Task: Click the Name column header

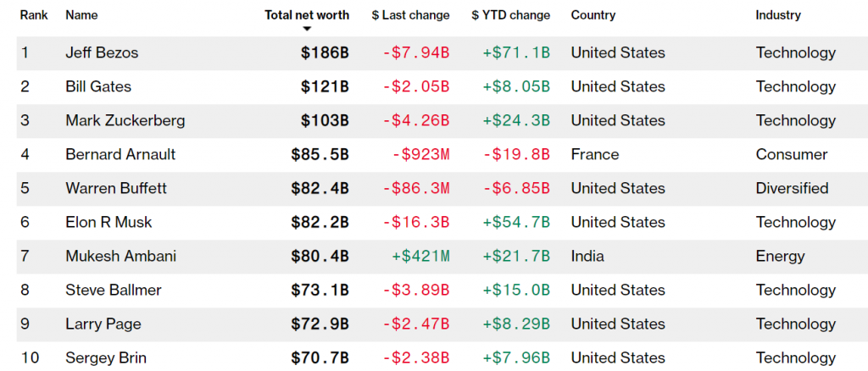Action: pyautogui.click(x=81, y=15)
